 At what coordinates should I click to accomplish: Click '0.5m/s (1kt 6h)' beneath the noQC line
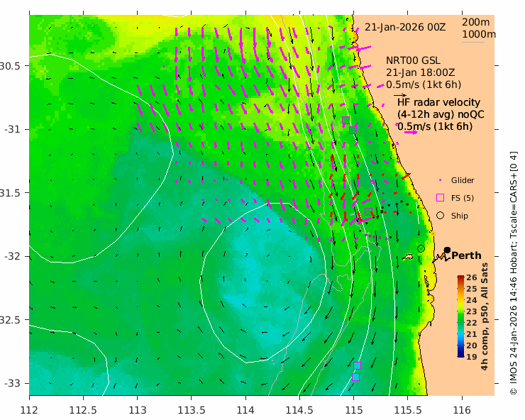pyautogui.click(x=435, y=126)
